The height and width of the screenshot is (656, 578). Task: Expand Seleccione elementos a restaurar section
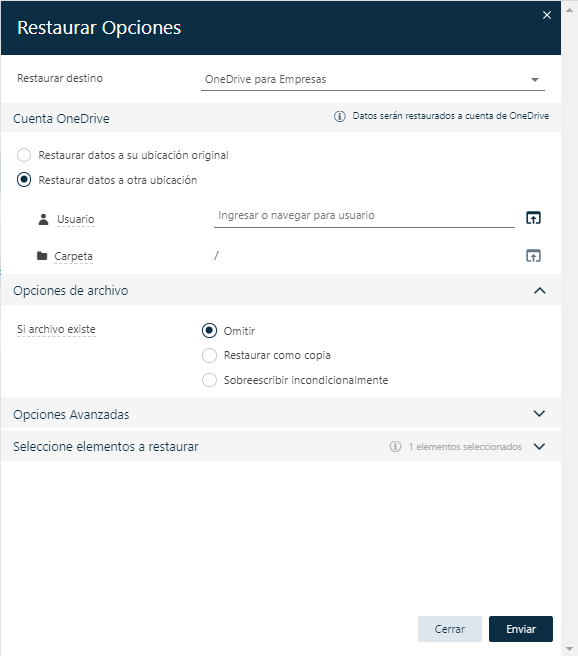click(x=540, y=446)
